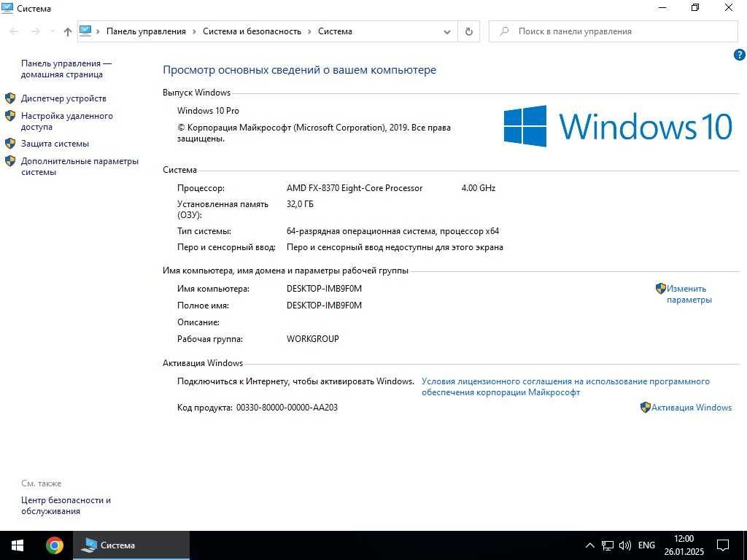Expand the chevron after Система и безопасность

coord(309,31)
